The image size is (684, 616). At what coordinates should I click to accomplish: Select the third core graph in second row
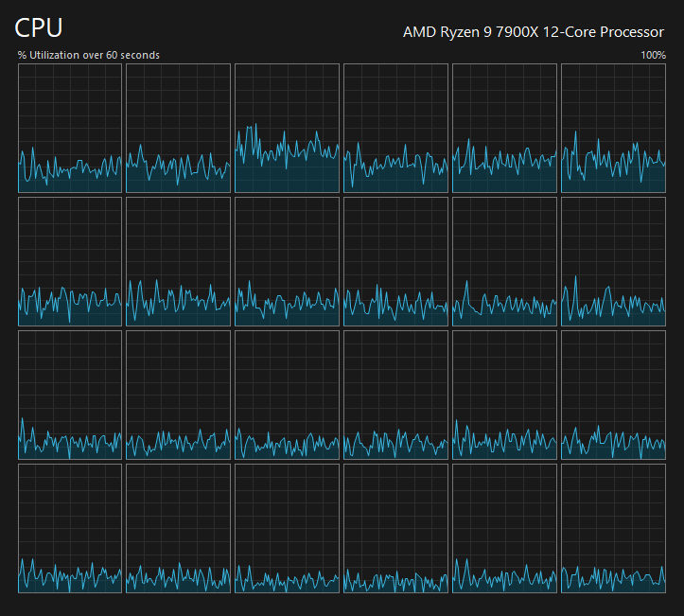[287, 261]
